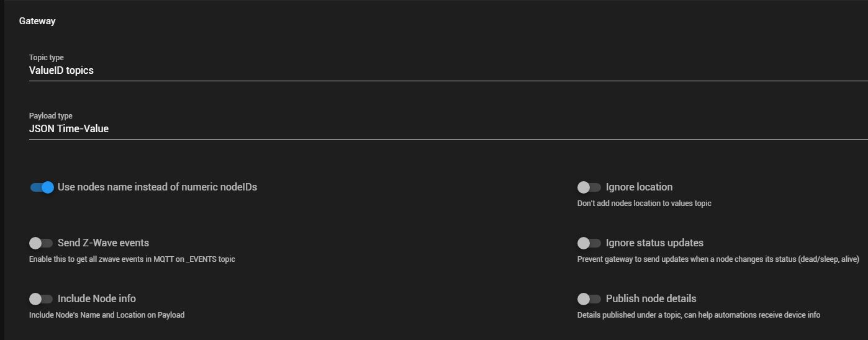Click the _EVENTS topic hint text

(132, 259)
